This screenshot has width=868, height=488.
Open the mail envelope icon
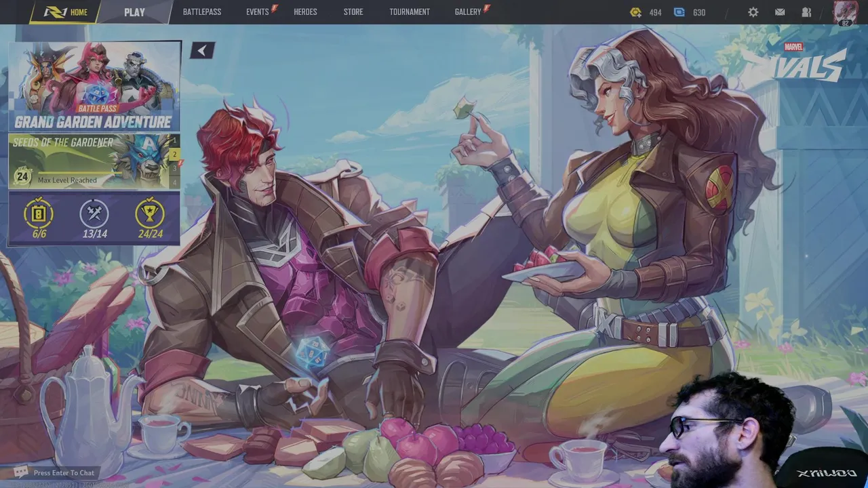(780, 12)
